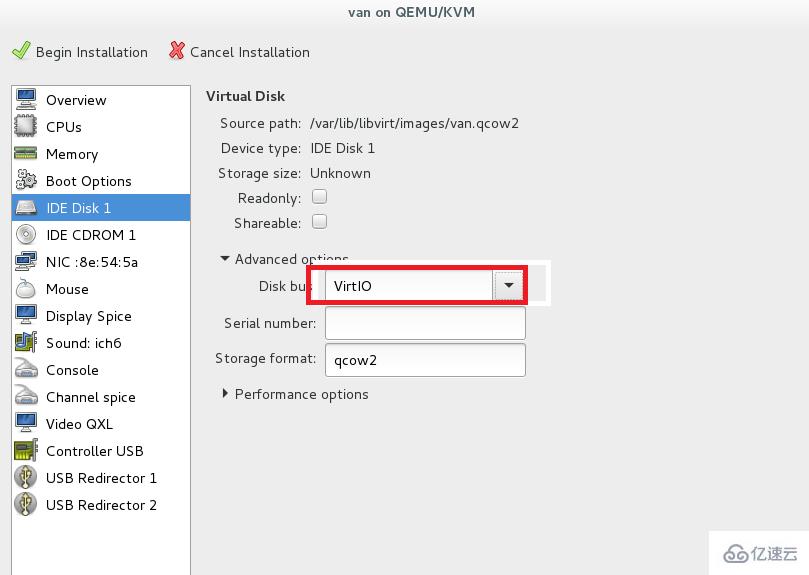
Task: Select the Sound: ich6 icon
Action: pyautogui.click(x=26, y=343)
